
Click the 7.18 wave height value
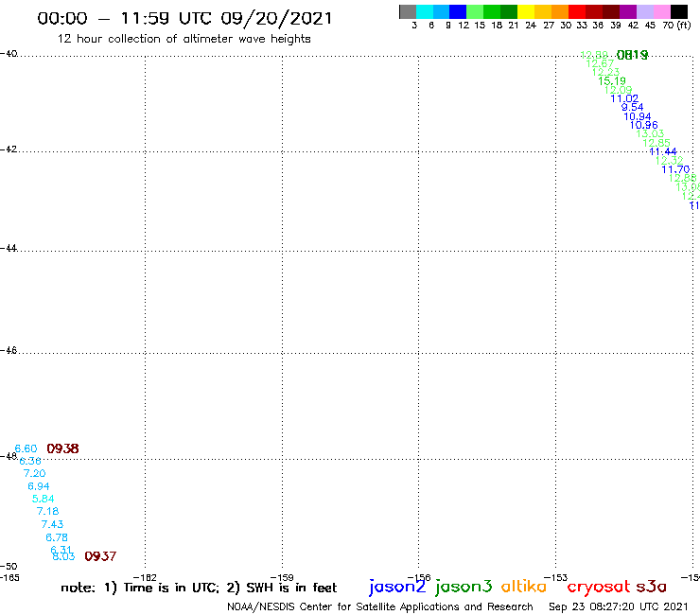click(x=47, y=511)
